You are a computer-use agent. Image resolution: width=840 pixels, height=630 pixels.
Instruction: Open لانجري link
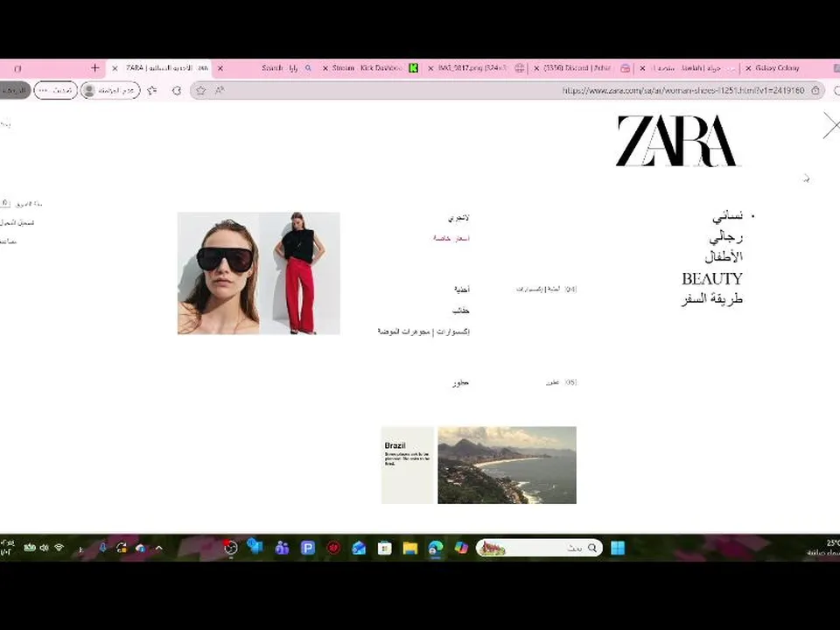click(x=458, y=218)
